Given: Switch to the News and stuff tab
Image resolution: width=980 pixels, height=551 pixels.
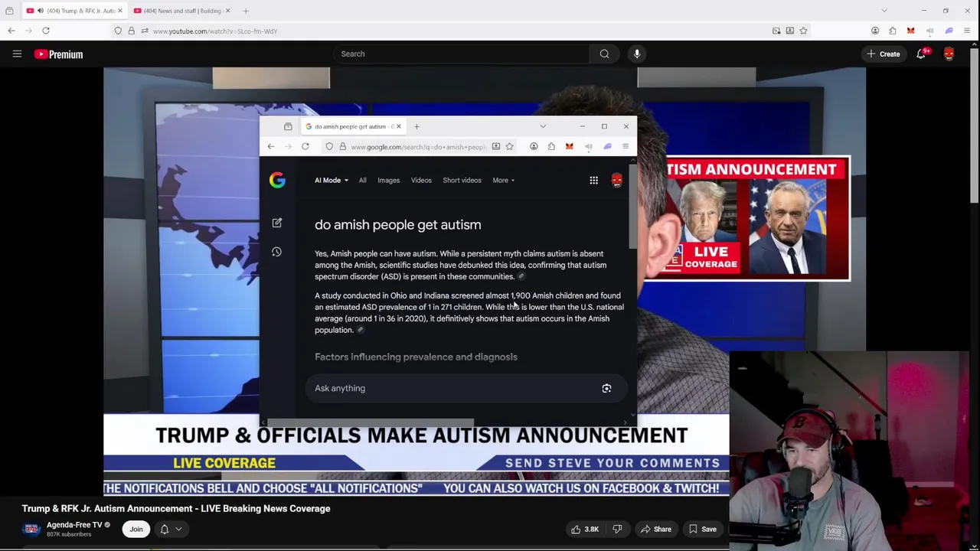Looking at the screenshot, I should (x=181, y=11).
